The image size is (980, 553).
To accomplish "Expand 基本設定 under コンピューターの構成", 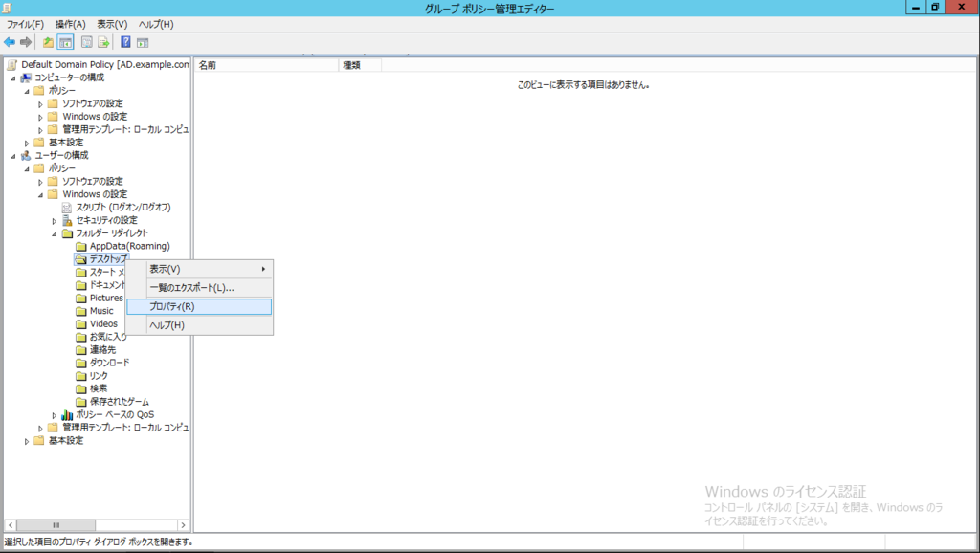I will [x=27, y=144].
